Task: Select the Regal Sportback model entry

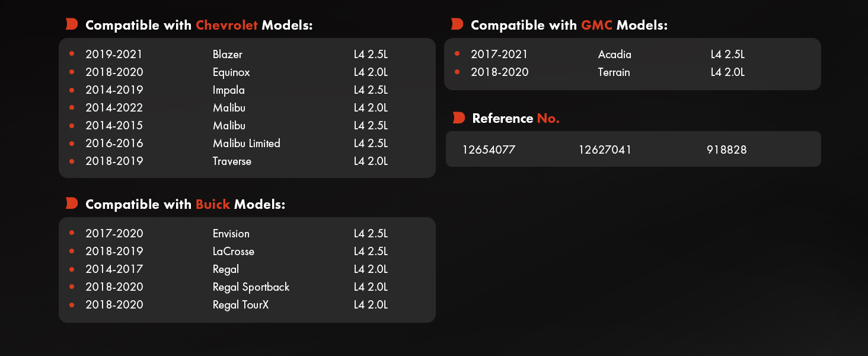Action: coord(251,287)
